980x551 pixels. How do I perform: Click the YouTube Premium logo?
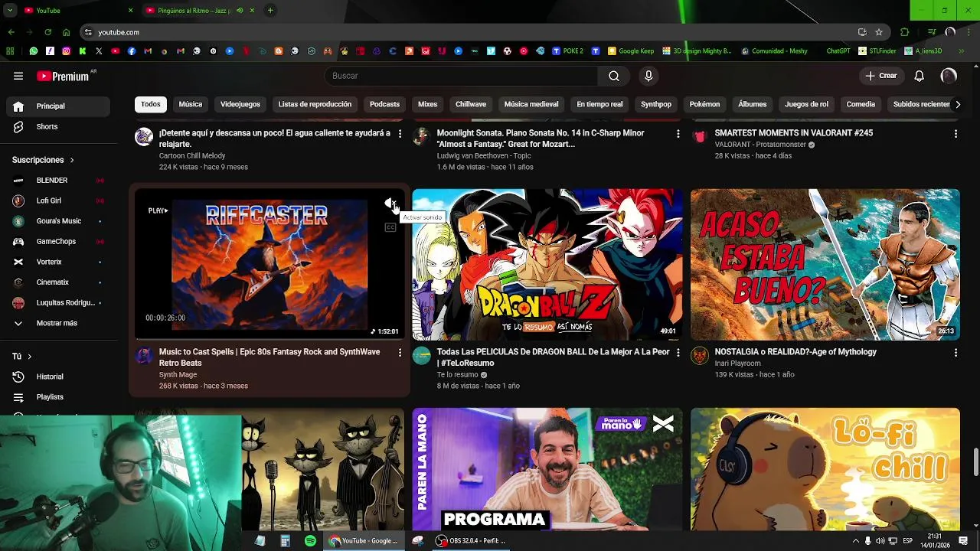click(63, 76)
